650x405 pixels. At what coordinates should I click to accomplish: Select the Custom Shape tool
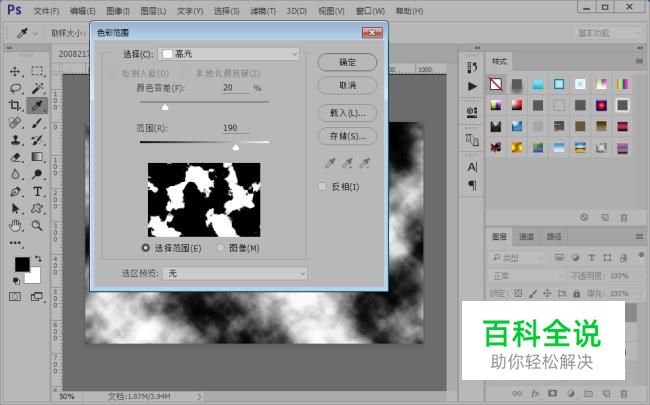tap(37, 208)
